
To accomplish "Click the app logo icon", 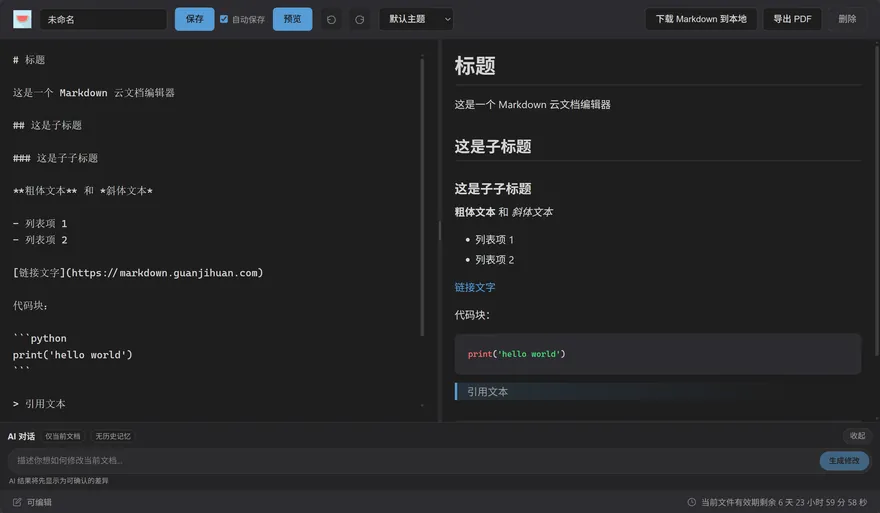I will [22, 19].
